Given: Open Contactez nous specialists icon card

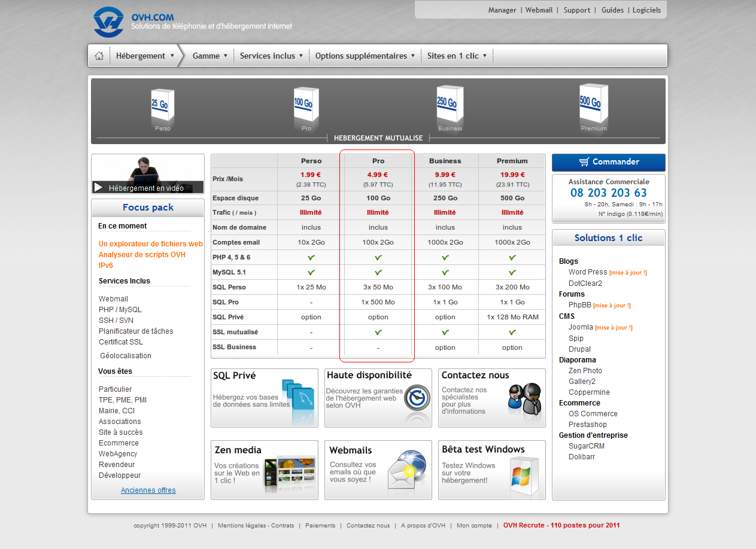Looking at the screenshot, I should tap(492, 398).
